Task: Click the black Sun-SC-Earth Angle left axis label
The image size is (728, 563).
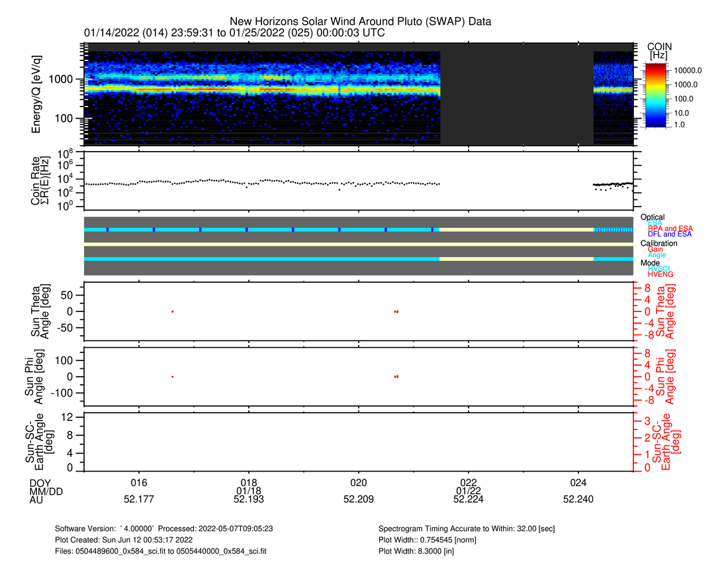Action: pyautogui.click(x=36, y=441)
